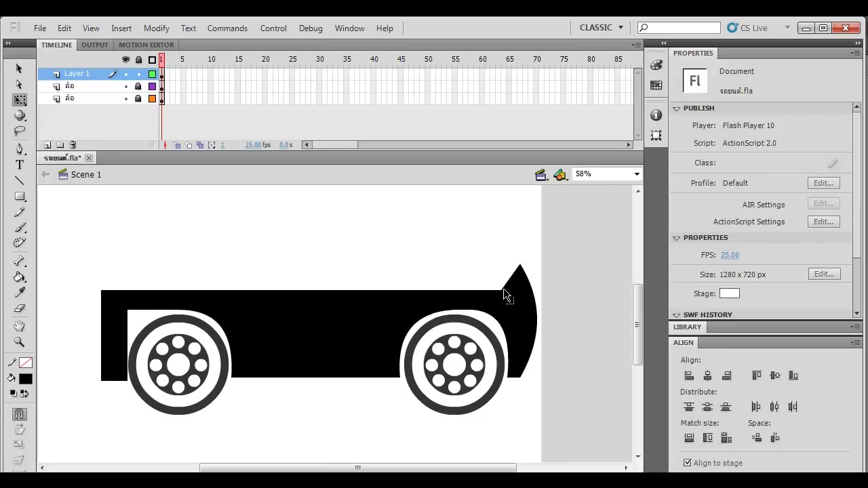Image resolution: width=868 pixels, height=488 pixels.
Task: Switch to the LIBRARY tab
Action: pyautogui.click(x=687, y=327)
